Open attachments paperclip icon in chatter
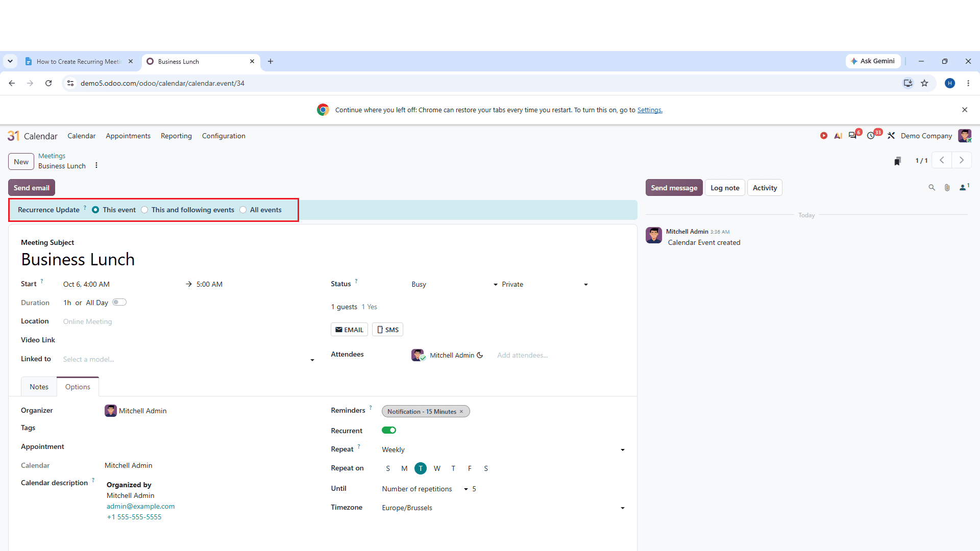This screenshot has height=551, width=980. click(947, 188)
